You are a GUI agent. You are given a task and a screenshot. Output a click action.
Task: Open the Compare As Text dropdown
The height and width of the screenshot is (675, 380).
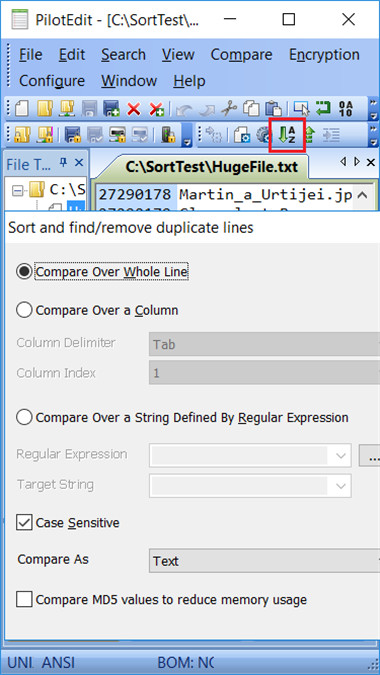pyautogui.click(x=264, y=561)
